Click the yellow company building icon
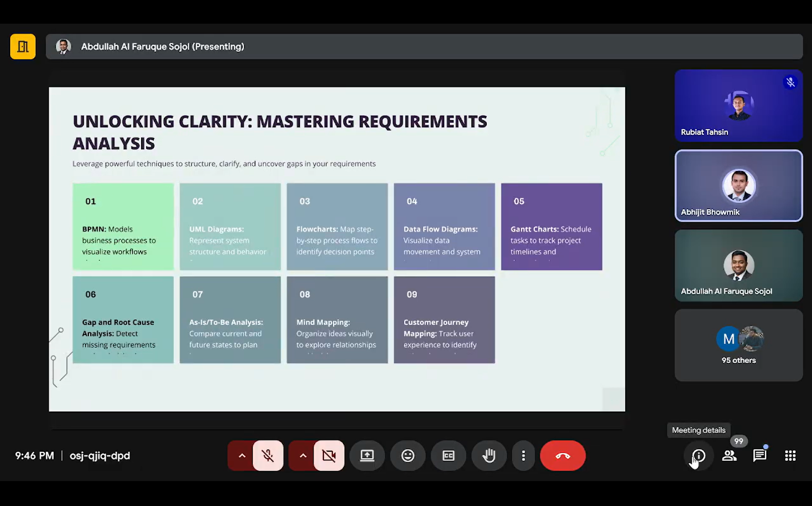 (x=23, y=47)
